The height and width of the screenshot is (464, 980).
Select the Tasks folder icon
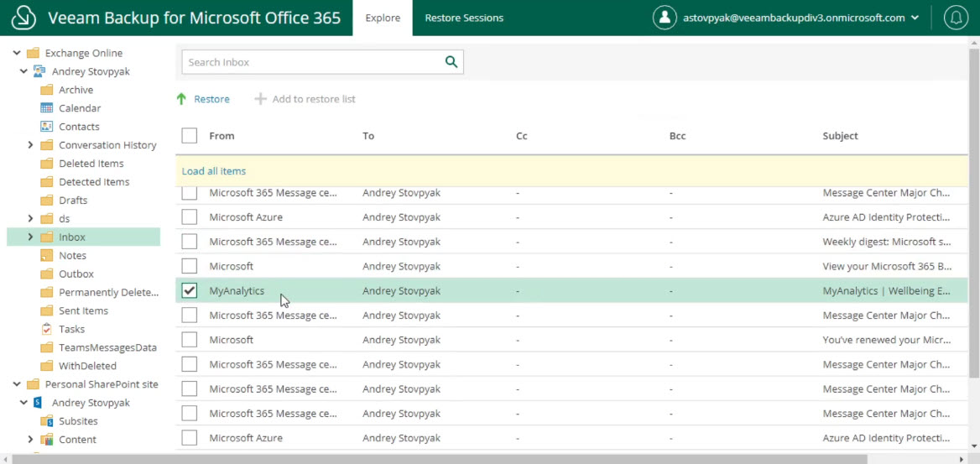pyautogui.click(x=46, y=329)
